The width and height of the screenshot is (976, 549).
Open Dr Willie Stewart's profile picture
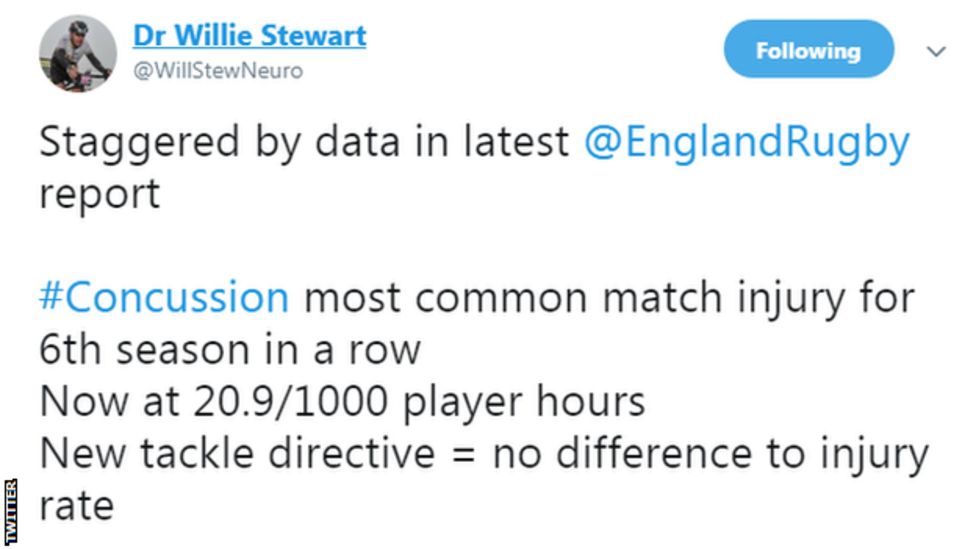(79, 53)
